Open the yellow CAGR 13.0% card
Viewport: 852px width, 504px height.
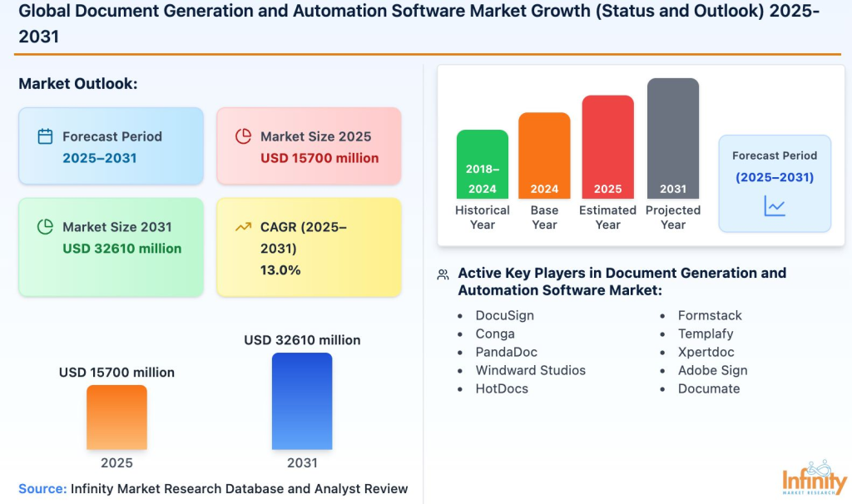[x=309, y=247]
